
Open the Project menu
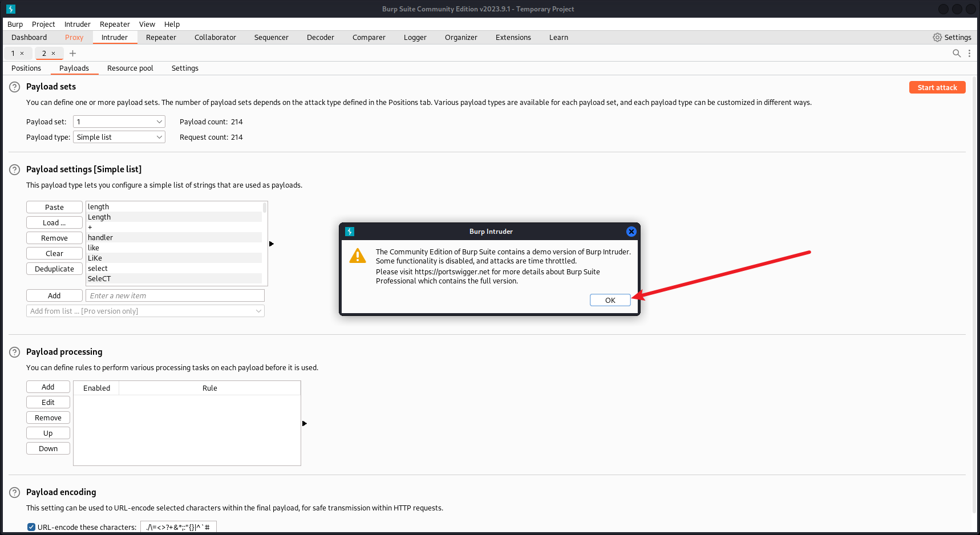(x=43, y=24)
